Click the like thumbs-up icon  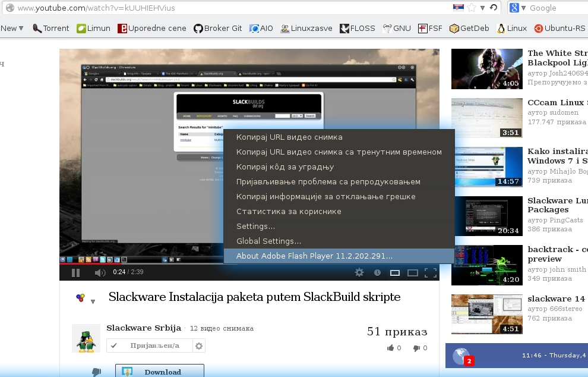point(390,348)
